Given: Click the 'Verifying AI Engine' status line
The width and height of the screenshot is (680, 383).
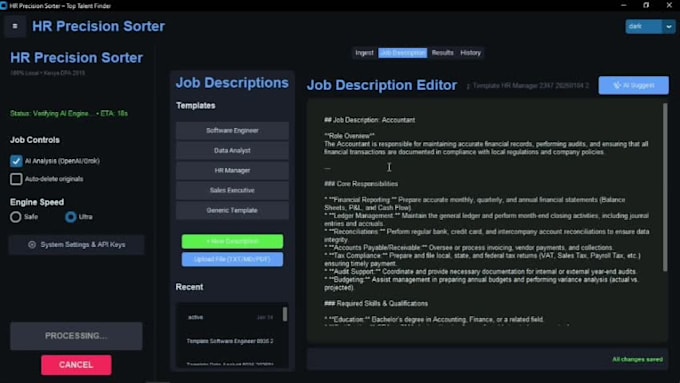Looking at the screenshot, I should [x=69, y=114].
